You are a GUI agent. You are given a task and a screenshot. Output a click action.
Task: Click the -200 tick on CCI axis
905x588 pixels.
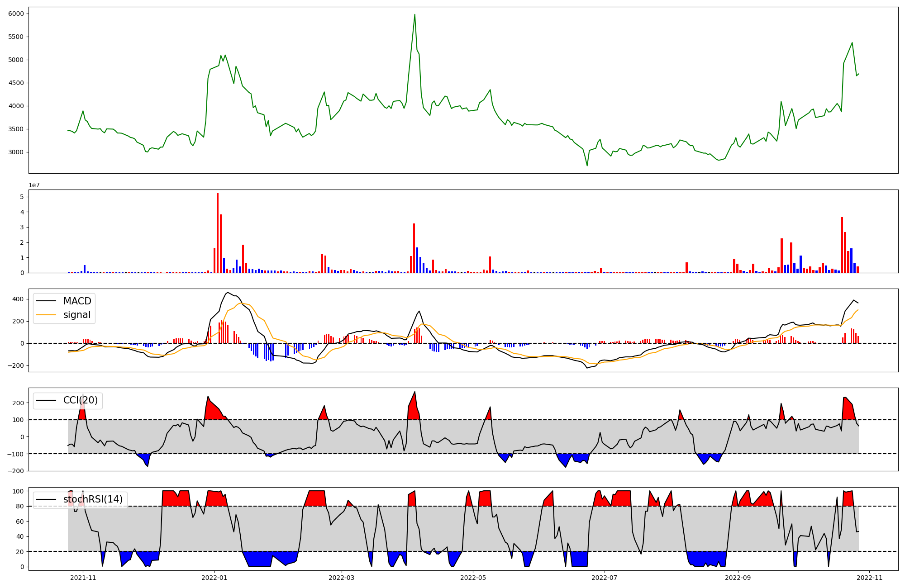coord(16,471)
